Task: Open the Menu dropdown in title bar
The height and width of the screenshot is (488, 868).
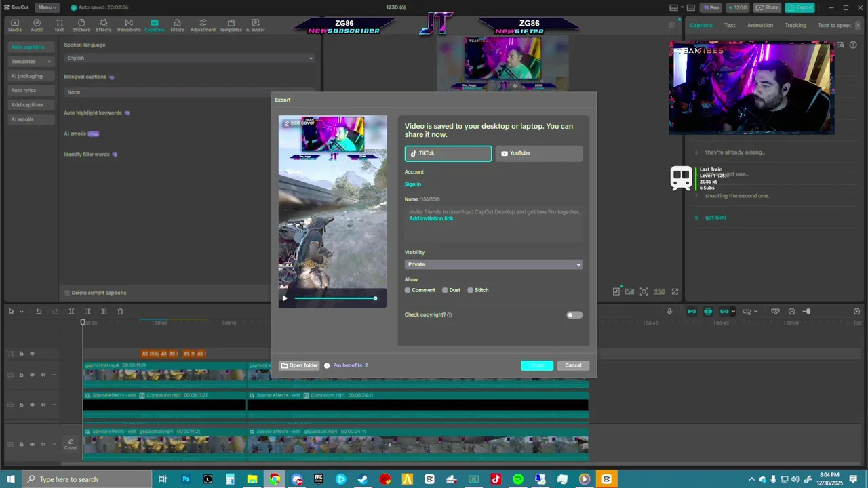Action: tap(46, 7)
